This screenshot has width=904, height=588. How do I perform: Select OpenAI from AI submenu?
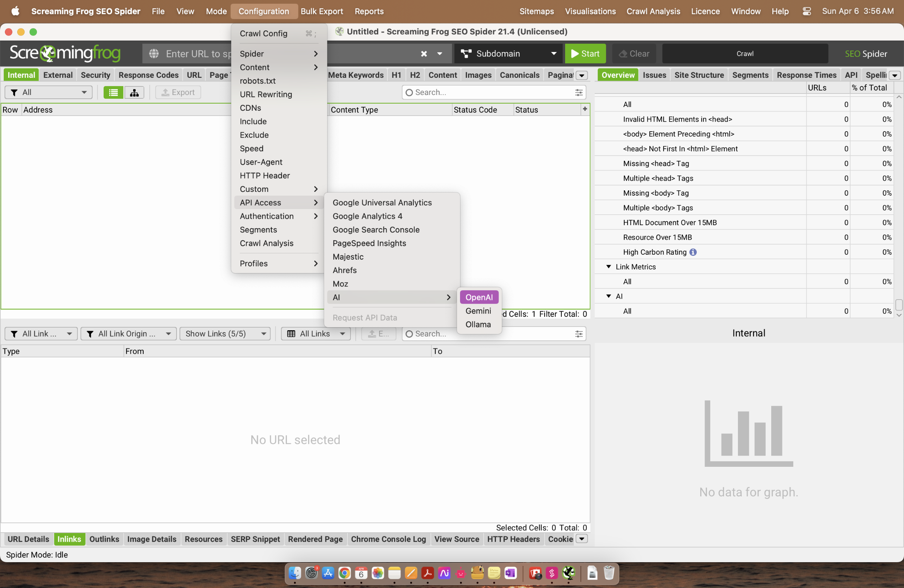(479, 297)
